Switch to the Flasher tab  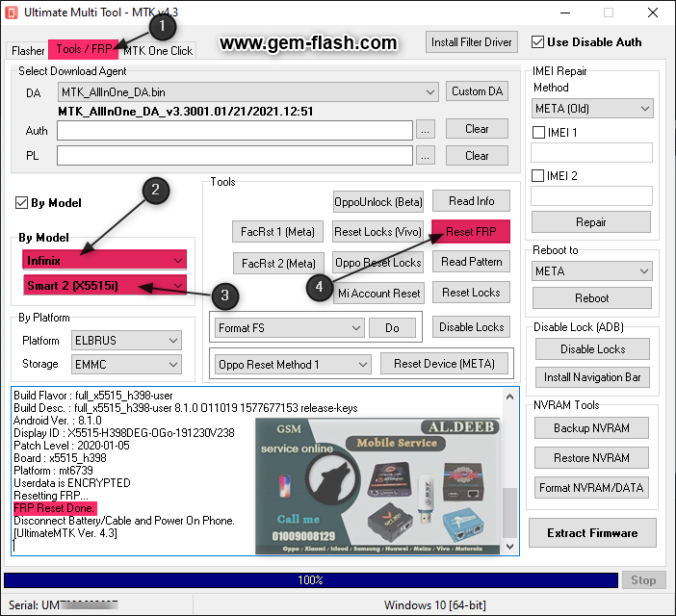tap(28, 51)
